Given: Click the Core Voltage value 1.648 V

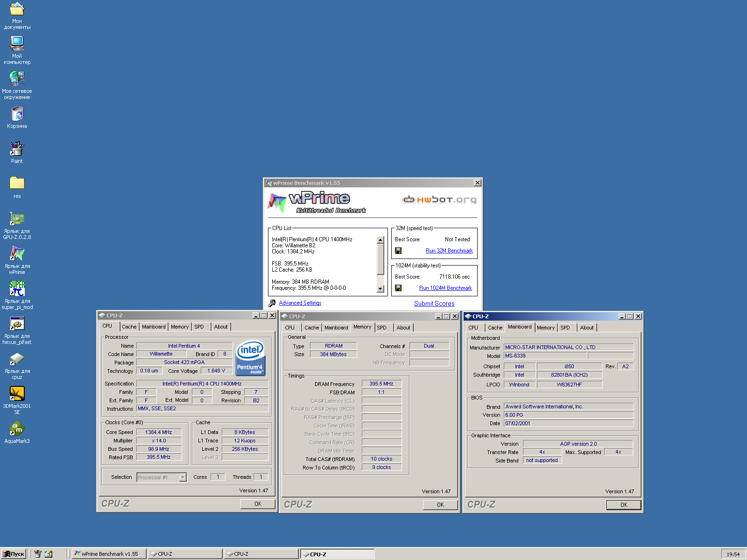Looking at the screenshot, I should pyautogui.click(x=216, y=371).
